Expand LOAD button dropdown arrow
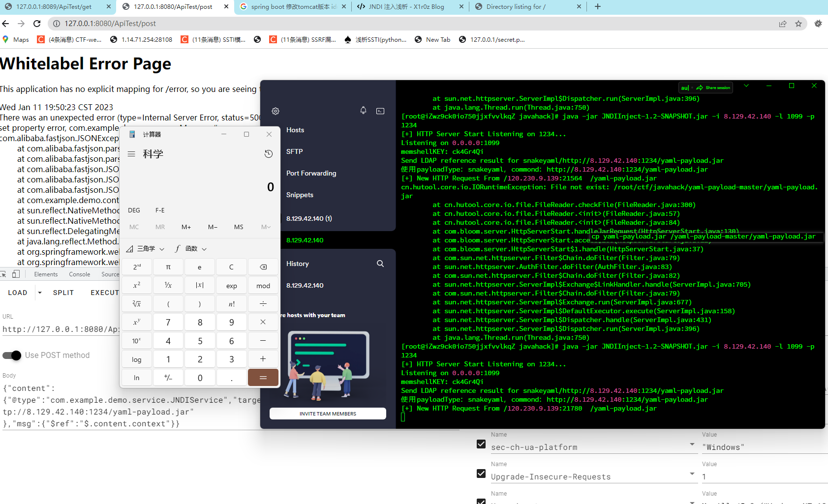 click(40, 293)
